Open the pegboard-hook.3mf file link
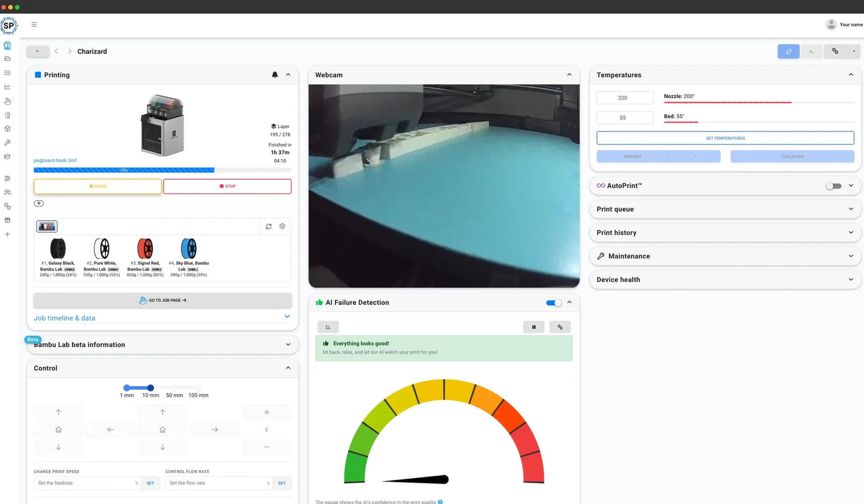The height and width of the screenshot is (504, 864). (x=55, y=161)
